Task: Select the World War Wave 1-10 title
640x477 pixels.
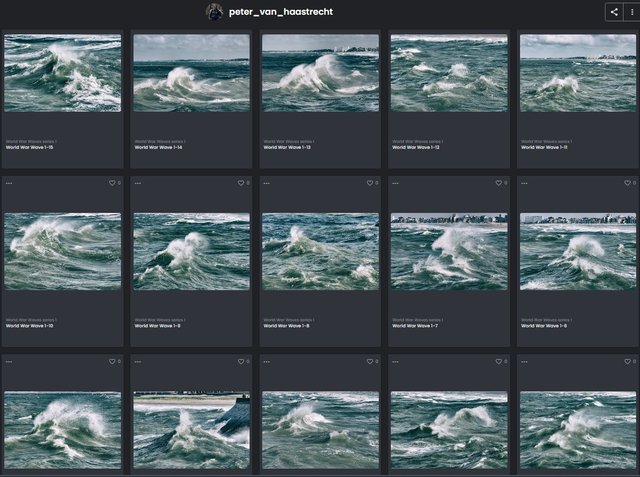Action: (x=29, y=326)
